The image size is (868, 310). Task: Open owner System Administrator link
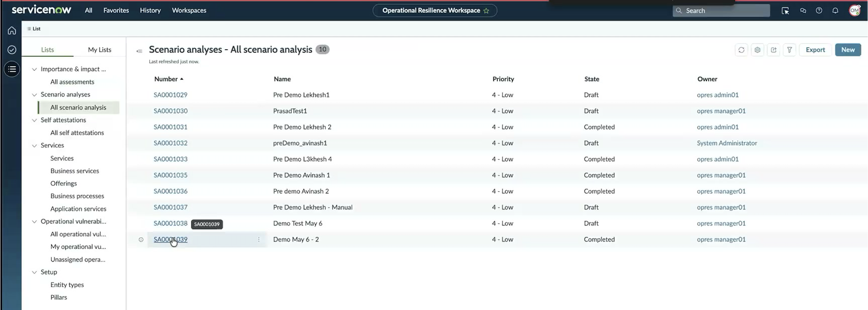point(727,143)
